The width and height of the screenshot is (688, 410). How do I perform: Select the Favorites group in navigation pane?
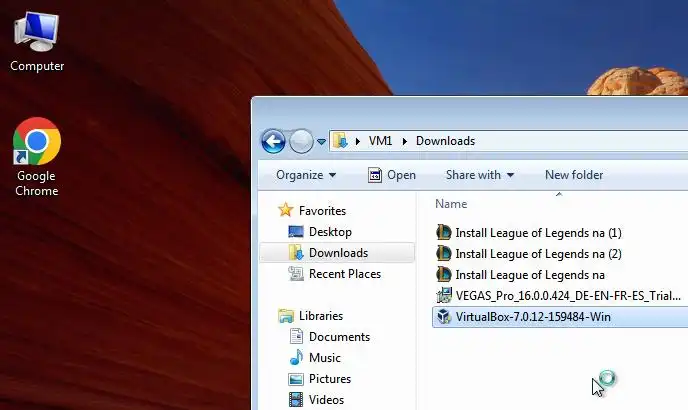(x=322, y=211)
